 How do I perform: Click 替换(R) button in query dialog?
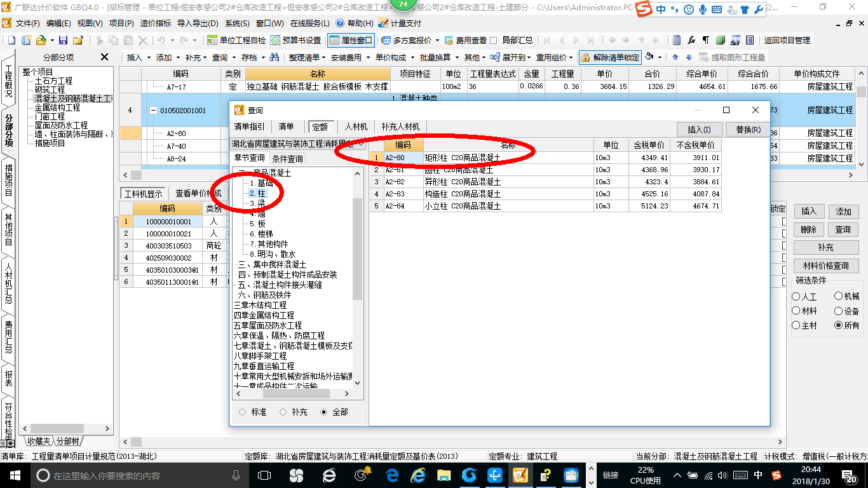tap(748, 129)
